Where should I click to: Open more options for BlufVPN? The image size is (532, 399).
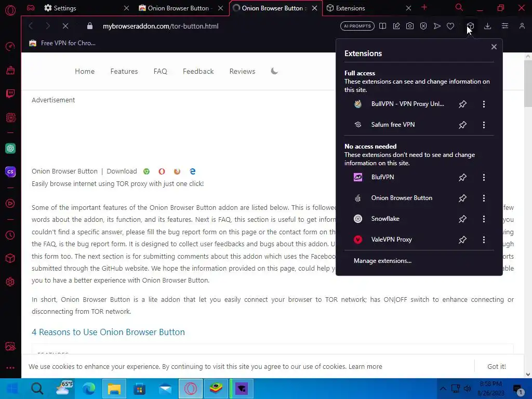(484, 177)
